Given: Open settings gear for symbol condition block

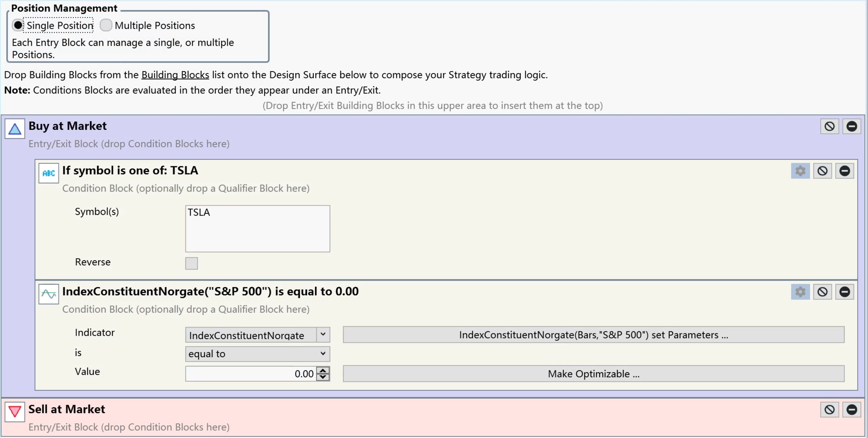Looking at the screenshot, I should point(800,171).
